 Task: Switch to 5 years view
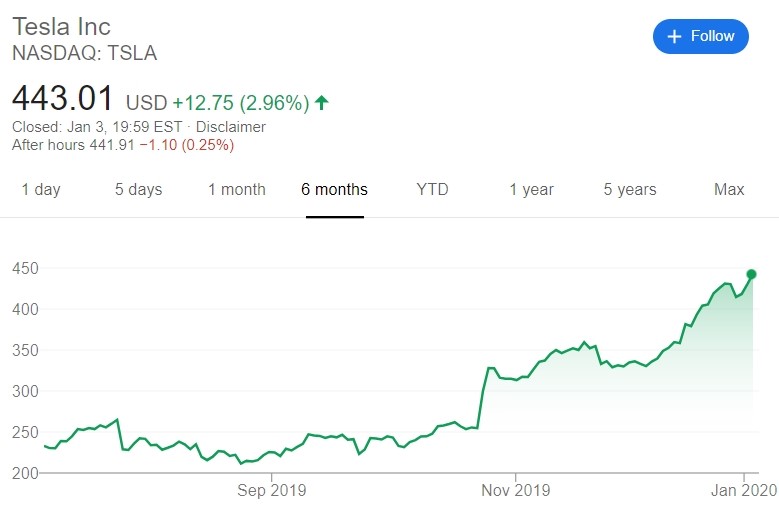point(630,189)
